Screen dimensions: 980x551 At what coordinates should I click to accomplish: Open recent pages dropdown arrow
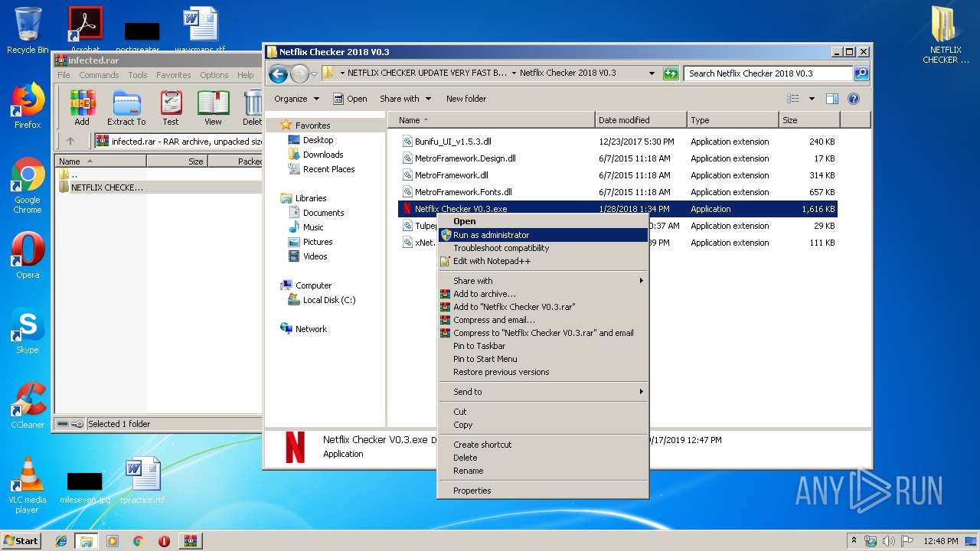[314, 74]
